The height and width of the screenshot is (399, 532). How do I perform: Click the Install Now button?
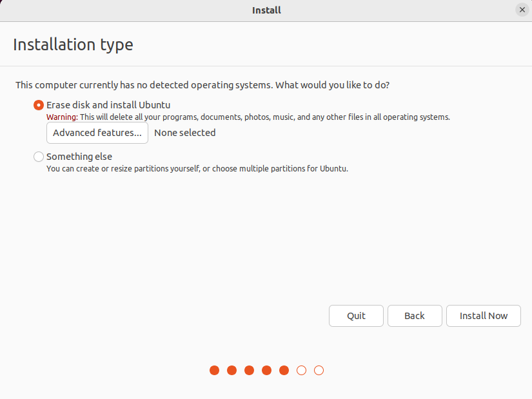[484, 316]
